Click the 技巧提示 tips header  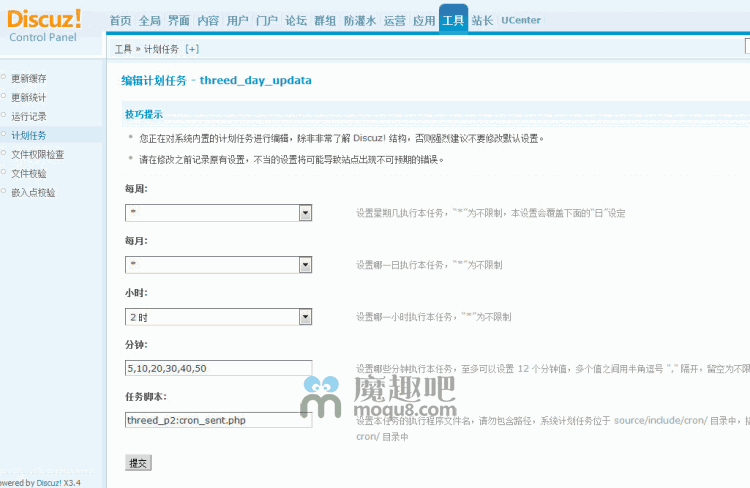[x=144, y=114]
